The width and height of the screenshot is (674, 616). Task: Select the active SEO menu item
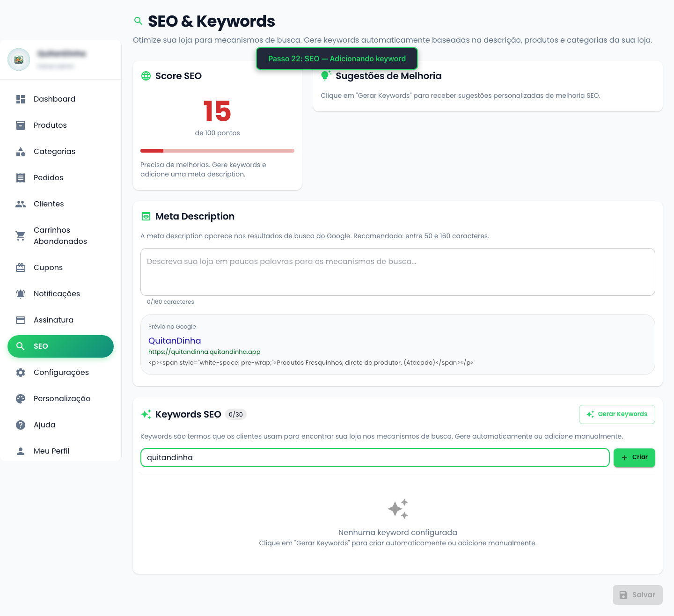click(60, 346)
